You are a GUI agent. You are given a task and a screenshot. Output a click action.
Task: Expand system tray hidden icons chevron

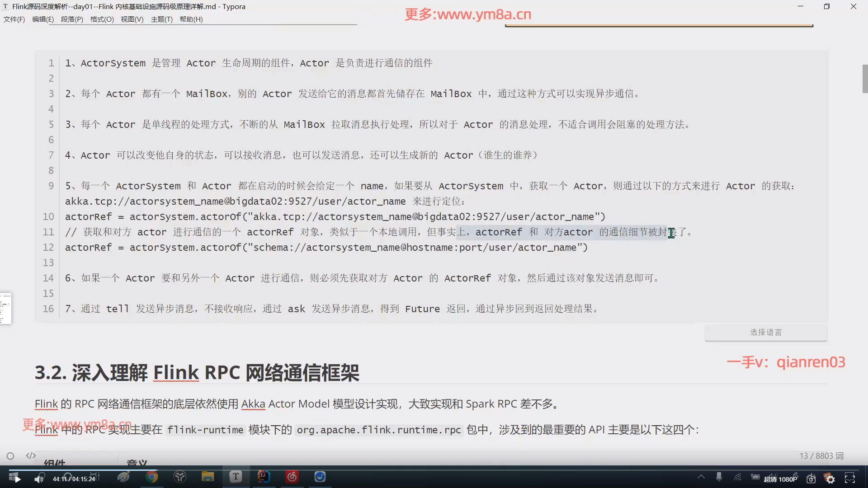(701, 477)
